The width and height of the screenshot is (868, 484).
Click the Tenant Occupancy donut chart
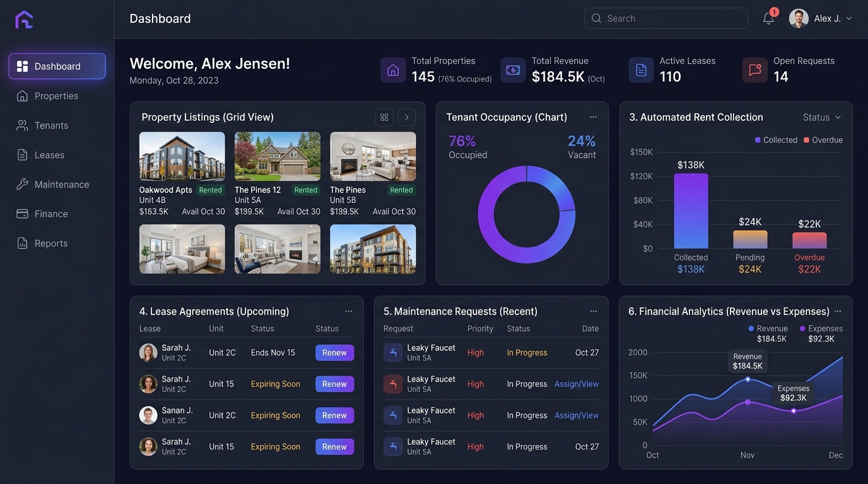(x=527, y=214)
